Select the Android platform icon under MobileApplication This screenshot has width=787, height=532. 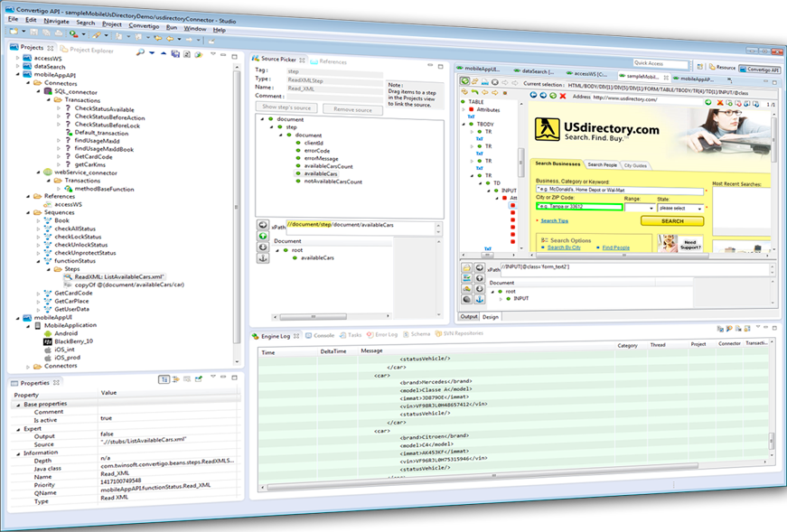click(x=47, y=333)
